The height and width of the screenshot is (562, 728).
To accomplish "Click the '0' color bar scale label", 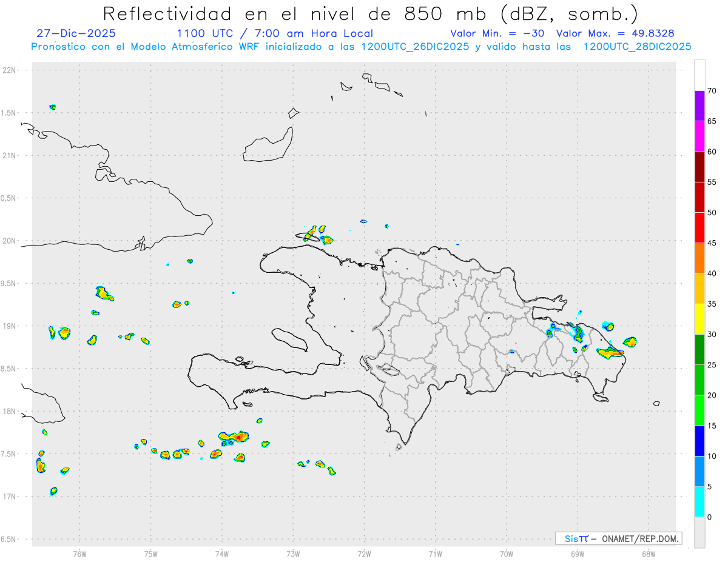I will click(x=710, y=517).
